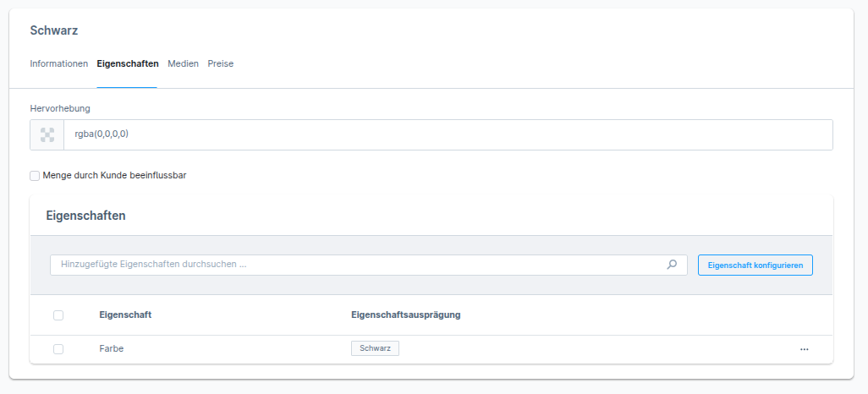The image size is (868, 394).
Task: Open the Informationen tab
Action: pyautogui.click(x=58, y=63)
